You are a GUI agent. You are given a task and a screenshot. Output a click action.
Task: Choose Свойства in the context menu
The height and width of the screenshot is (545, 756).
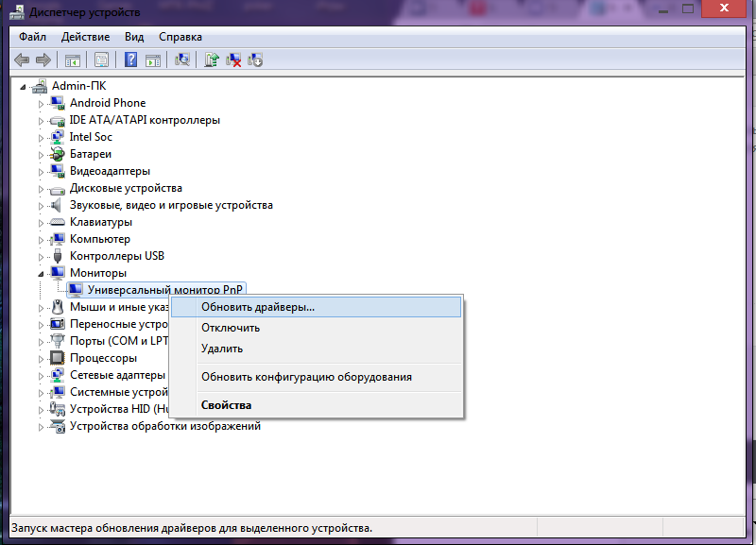(226, 405)
